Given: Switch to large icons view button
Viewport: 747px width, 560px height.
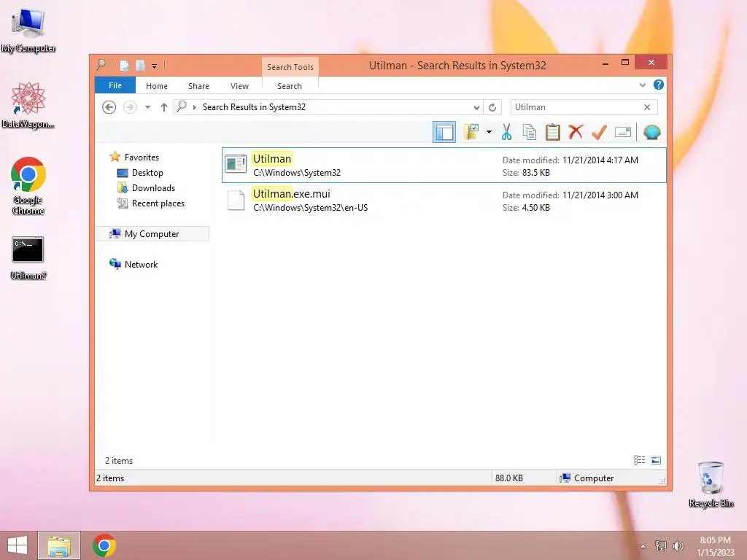Looking at the screenshot, I should (x=656, y=460).
